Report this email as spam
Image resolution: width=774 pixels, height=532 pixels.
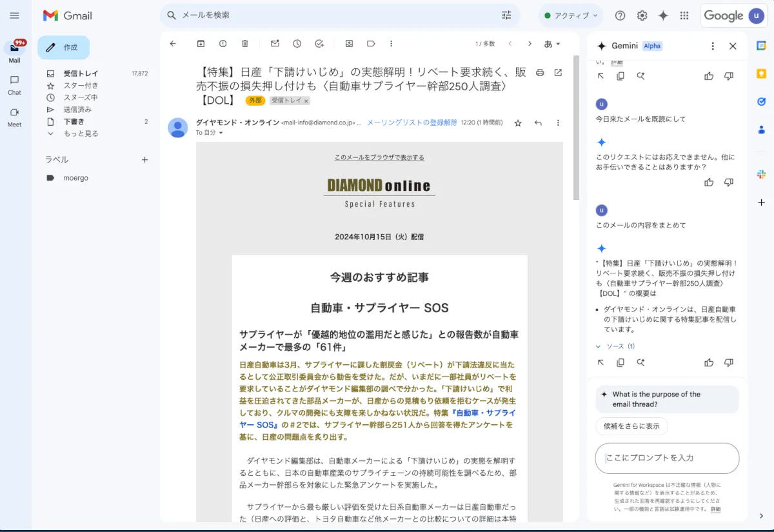(223, 44)
